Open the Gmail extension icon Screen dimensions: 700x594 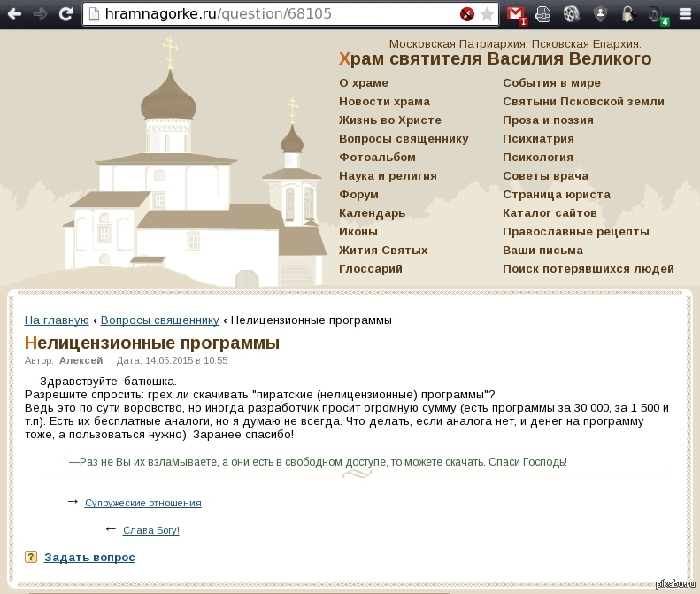tap(517, 14)
